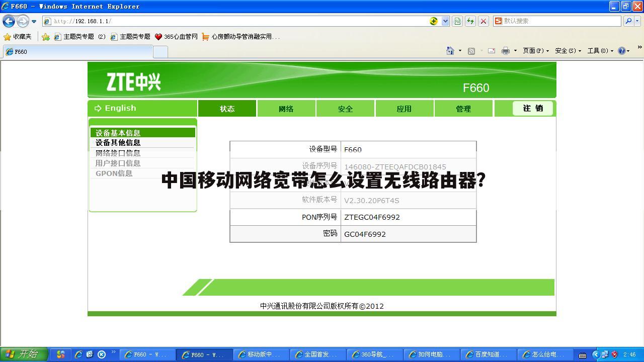Screen dimensions: 644x362
Task: Go forward with the browser Forward arrow
Action: click(23, 21)
